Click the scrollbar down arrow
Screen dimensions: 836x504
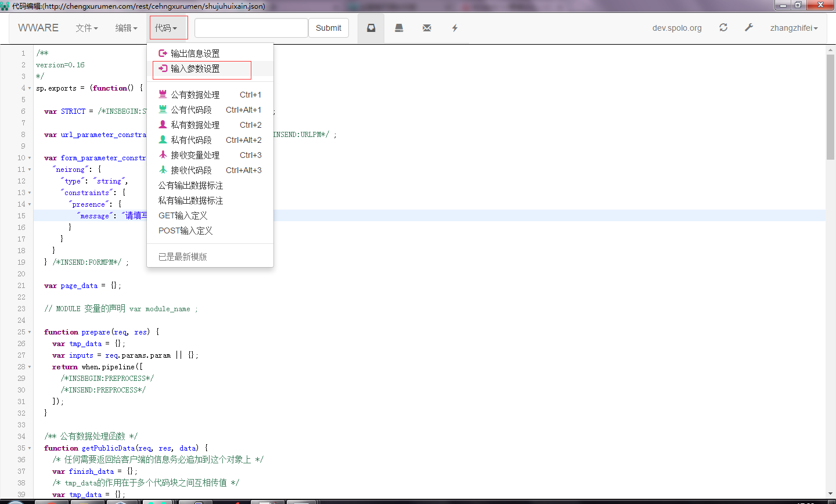[x=830, y=494]
